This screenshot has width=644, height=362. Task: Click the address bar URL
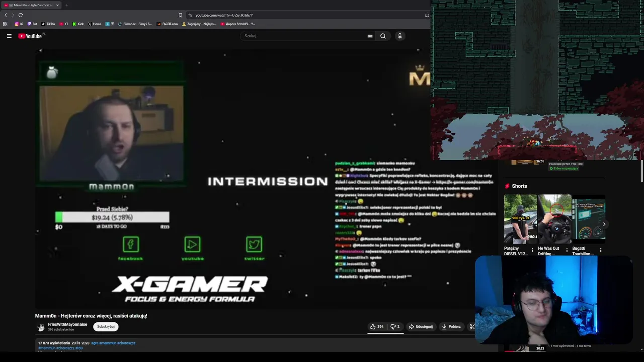pyautogui.click(x=224, y=15)
